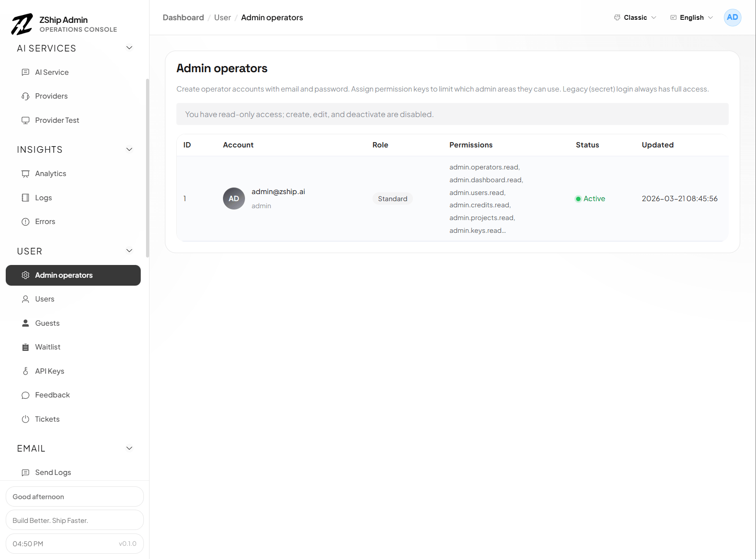Click the sidebar vertical scrollbar

[x=147, y=167]
